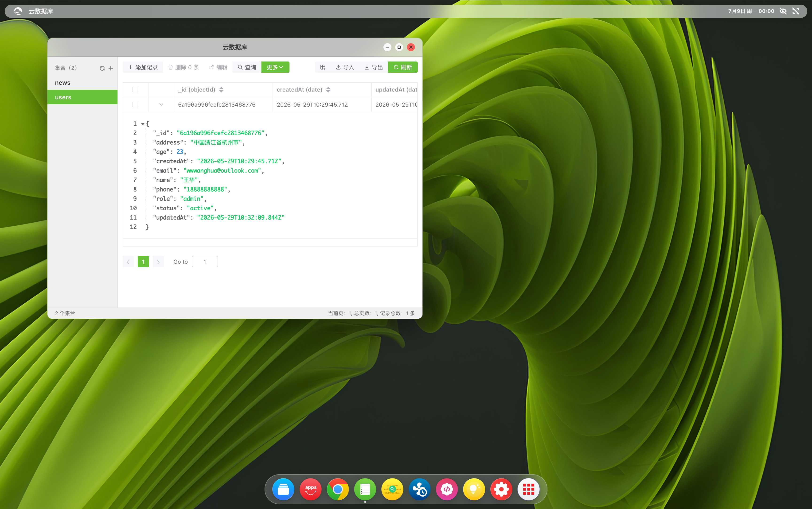Open the 查询 search panel
The width and height of the screenshot is (812, 509).
247,67
